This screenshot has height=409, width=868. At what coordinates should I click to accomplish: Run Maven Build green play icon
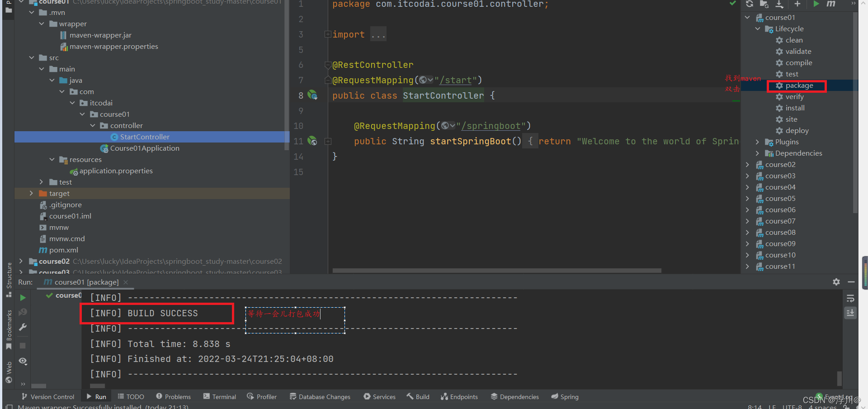[816, 4]
